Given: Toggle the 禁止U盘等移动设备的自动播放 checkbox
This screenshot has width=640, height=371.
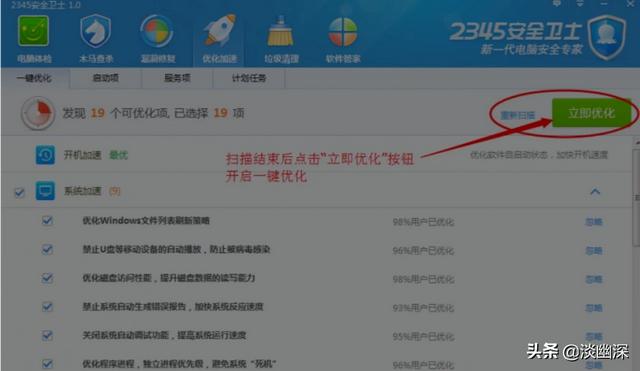Looking at the screenshot, I should pyautogui.click(x=47, y=249).
